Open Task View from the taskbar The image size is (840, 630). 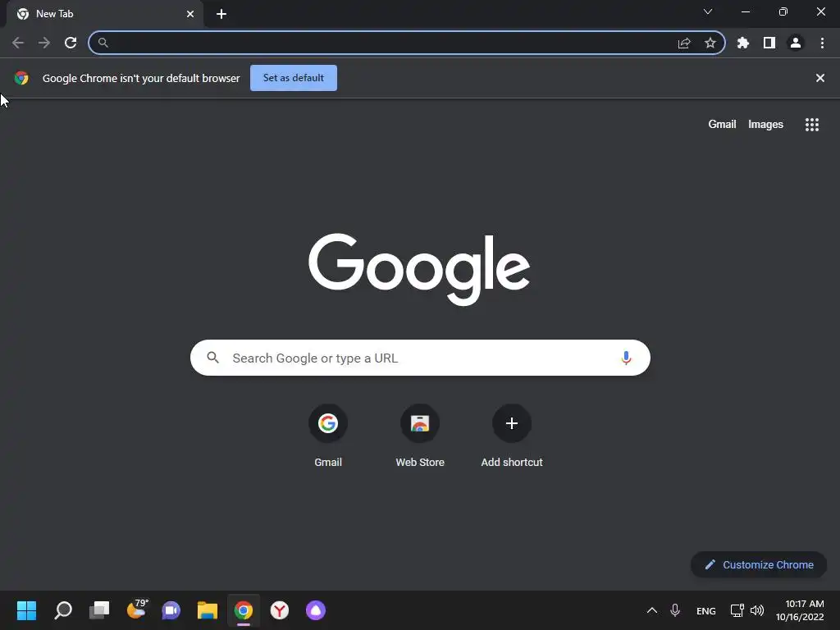(x=99, y=610)
